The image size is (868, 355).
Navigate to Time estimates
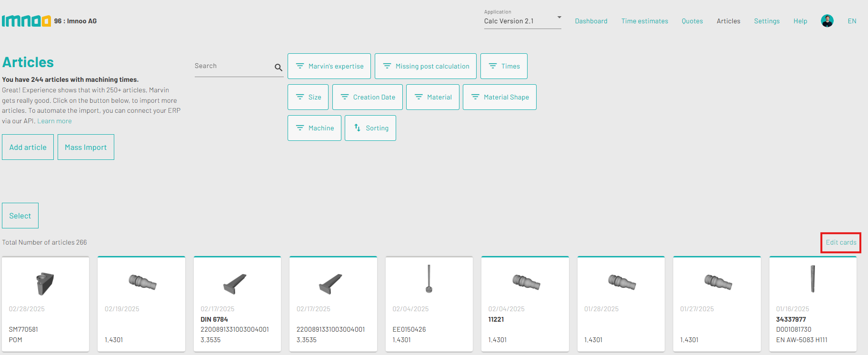644,21
